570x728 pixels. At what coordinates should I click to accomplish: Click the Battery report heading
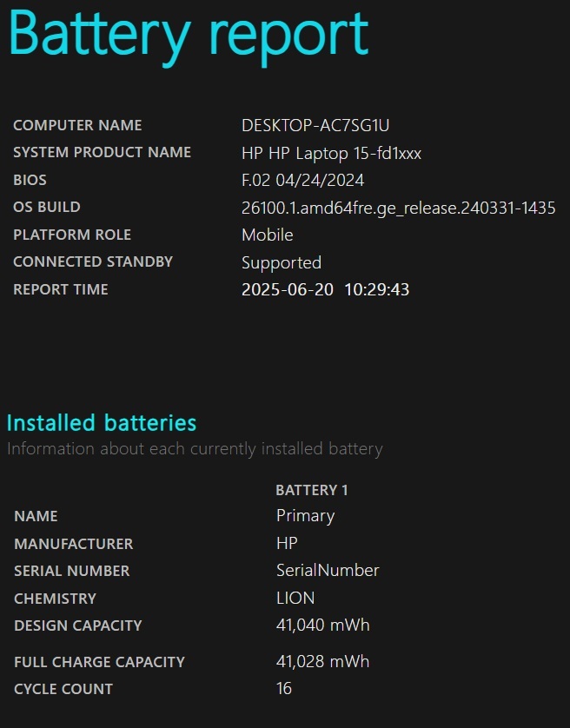coord(189,36)
